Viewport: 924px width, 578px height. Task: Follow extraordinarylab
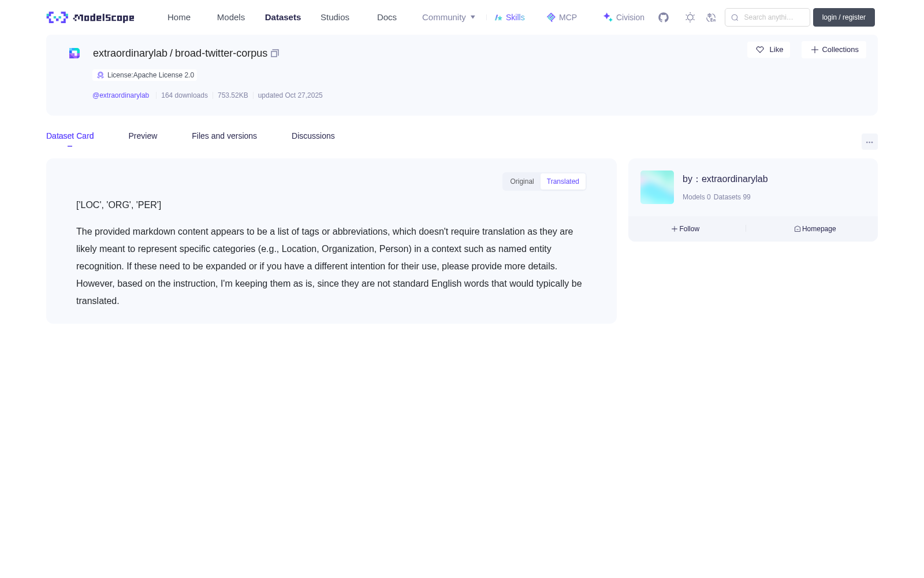tap(685, 229)
